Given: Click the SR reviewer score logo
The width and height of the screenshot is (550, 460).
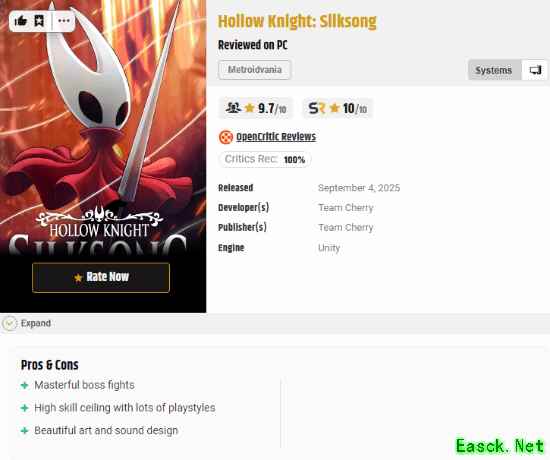Looking at the screenshot, I should 317,108.
